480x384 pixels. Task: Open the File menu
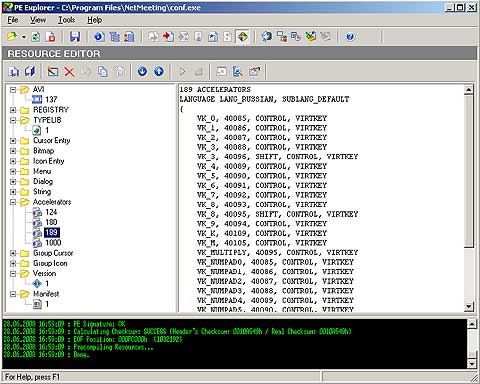[x=13, y=20]
